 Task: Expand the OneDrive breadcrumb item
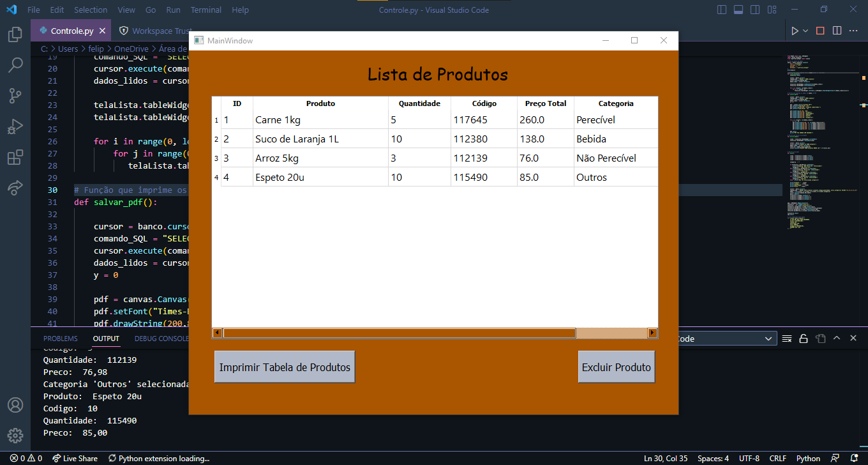(x=131, y=49)
